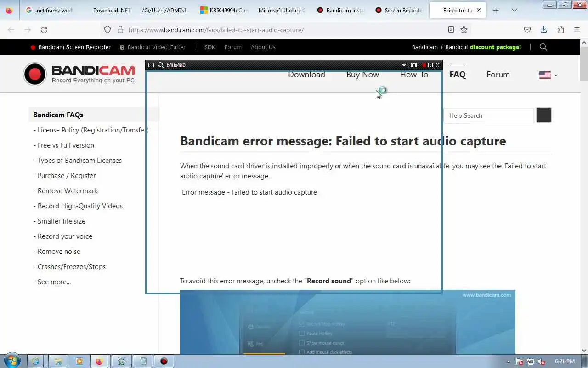Open the About Us link
Image resolution: width=588 pixels, height=368 pixels.
(x=263, y=47)
